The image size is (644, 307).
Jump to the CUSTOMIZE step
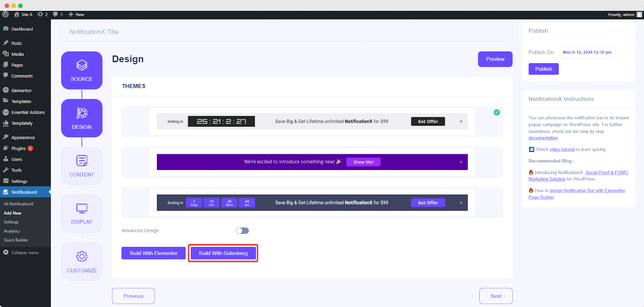82,261
